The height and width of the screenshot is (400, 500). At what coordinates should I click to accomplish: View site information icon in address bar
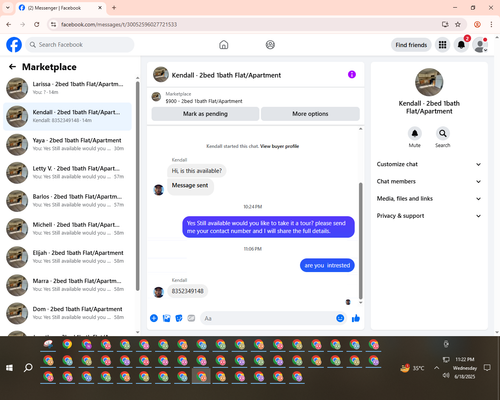(53, 24)
